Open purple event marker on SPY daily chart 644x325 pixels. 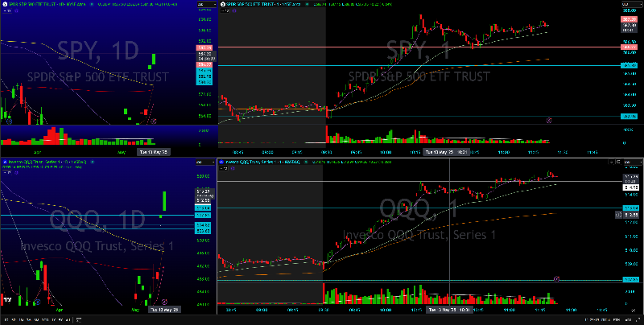(x=155, y=121)
